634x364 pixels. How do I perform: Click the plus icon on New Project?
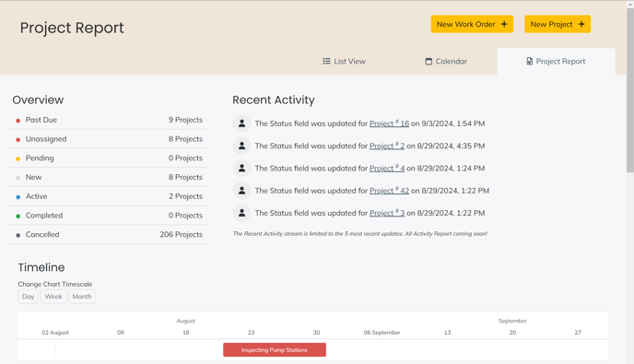pos(581,24)
